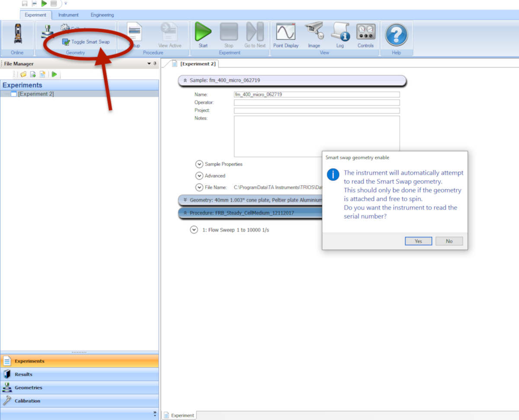
Task: Click the sample Name input field
Action: [x=317, y=94]
